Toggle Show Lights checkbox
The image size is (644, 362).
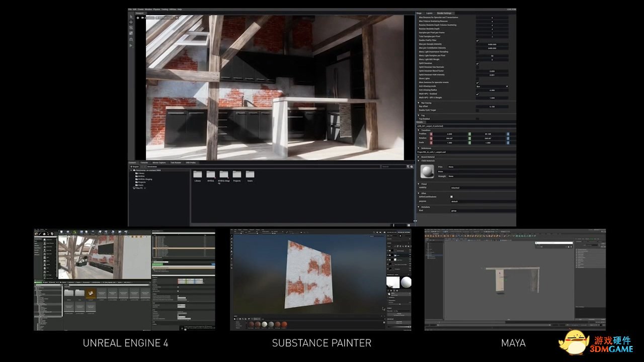coord(477,78)
